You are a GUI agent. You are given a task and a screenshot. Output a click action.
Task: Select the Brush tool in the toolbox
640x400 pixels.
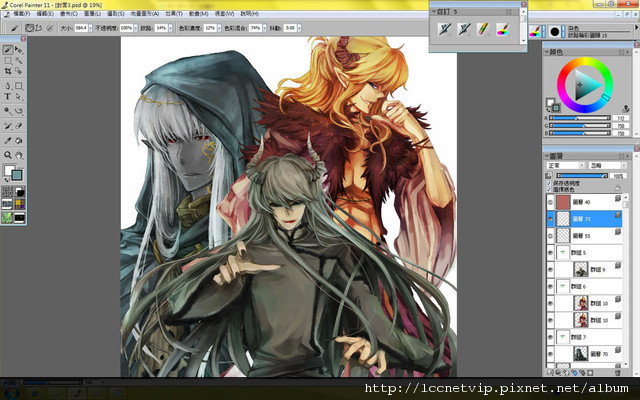click(8, 50)
